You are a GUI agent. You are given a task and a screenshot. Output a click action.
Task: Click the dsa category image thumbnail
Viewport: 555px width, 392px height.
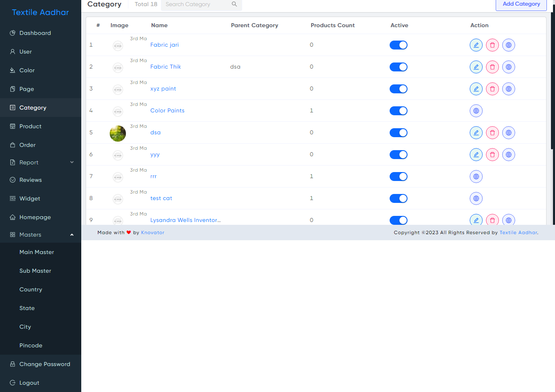[118, 134]
